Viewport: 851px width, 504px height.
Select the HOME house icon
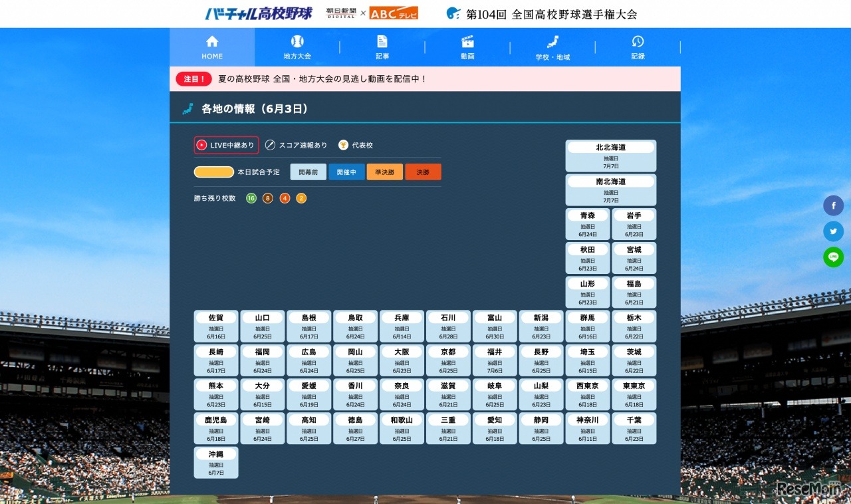[x=211, y=41]
